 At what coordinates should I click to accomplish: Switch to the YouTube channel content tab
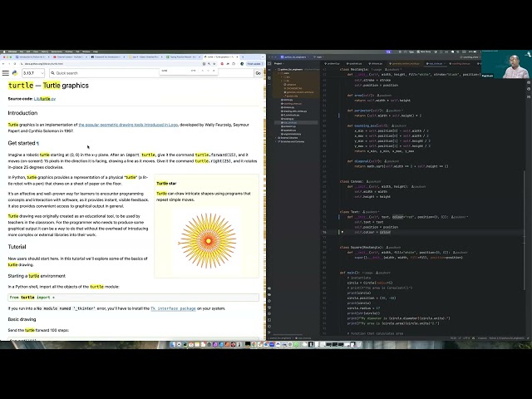[70, 57]
